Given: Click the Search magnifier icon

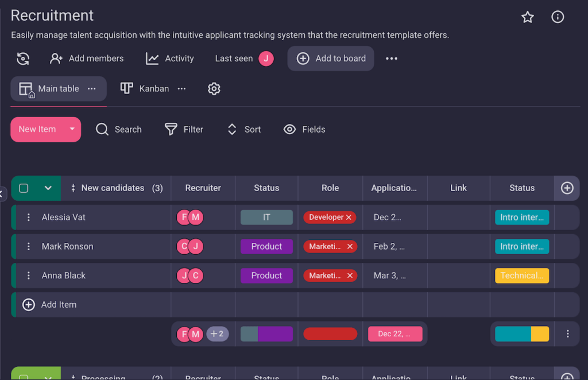Looking at the screenshot, I should [102, 129].
